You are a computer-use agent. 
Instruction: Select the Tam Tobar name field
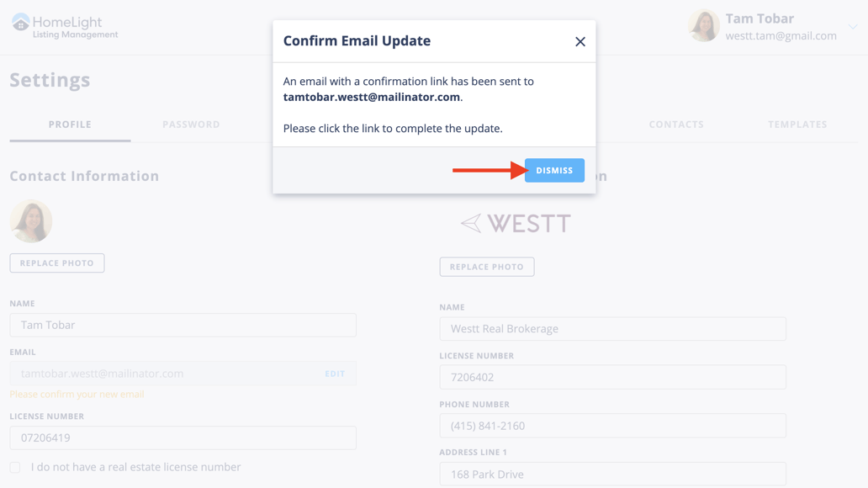(x=183, y=325)
